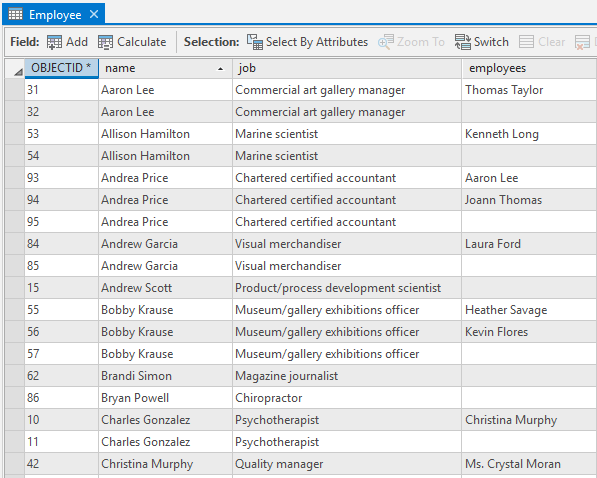The width and height of the screenshot is (597, 478).
Task: Click empty employees cell in row 86
Action: 529,398
